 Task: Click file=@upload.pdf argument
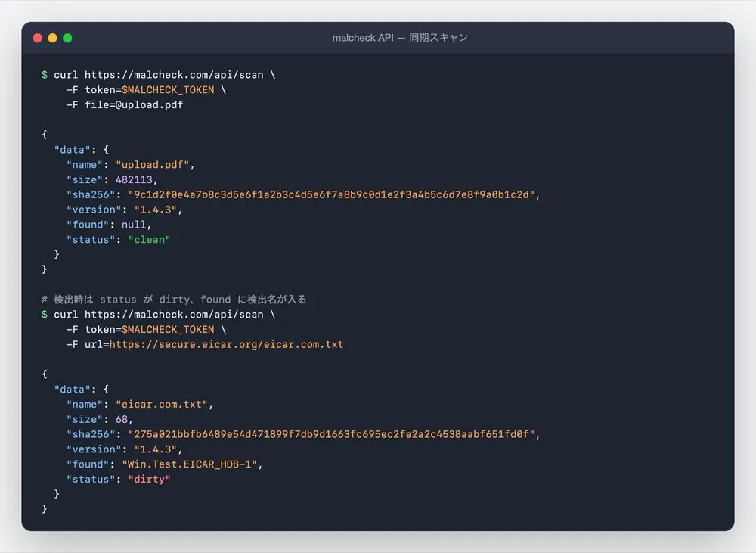pyautogui.click(x=134, y=104)
